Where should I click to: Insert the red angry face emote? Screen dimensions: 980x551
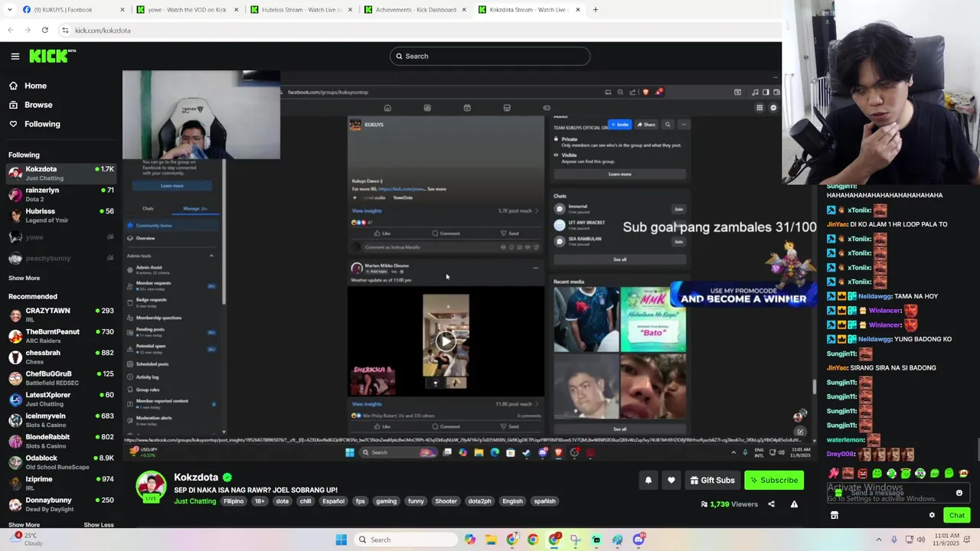coord(862,474)
